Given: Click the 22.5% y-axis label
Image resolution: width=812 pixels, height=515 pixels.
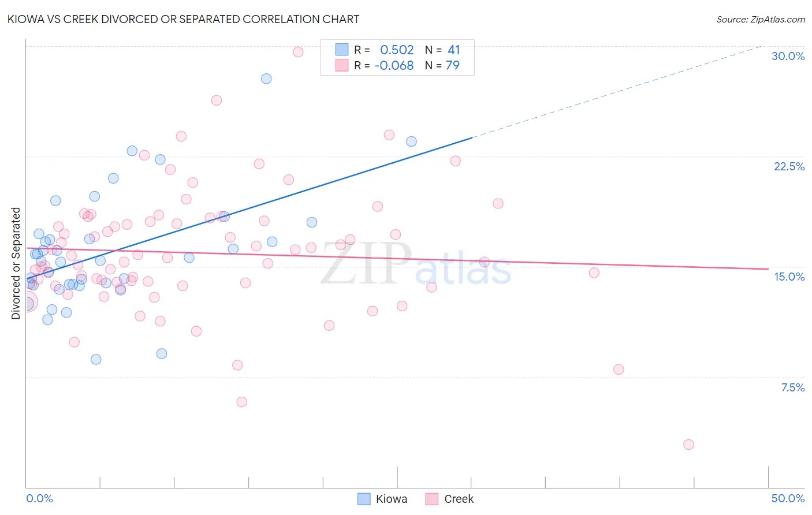Looking at the screenshot, I should point(789,166).
